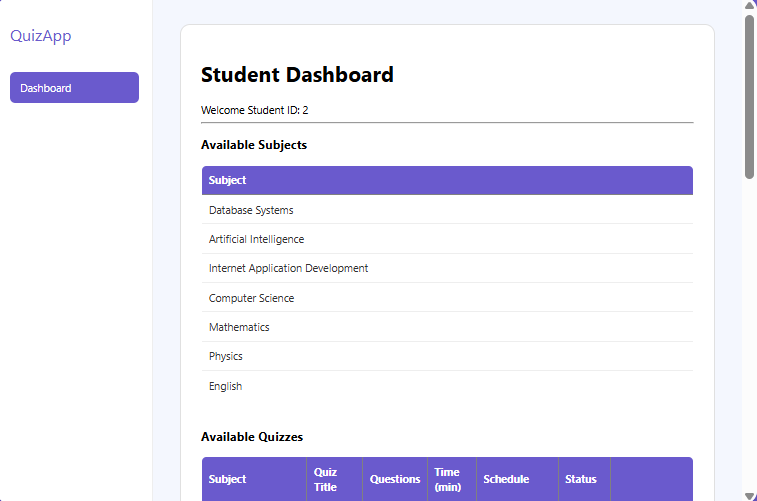The width and height of the screenshot is (757, 501).
Task: Click the vertical scrollbar thumb
Action: point(749,97)
